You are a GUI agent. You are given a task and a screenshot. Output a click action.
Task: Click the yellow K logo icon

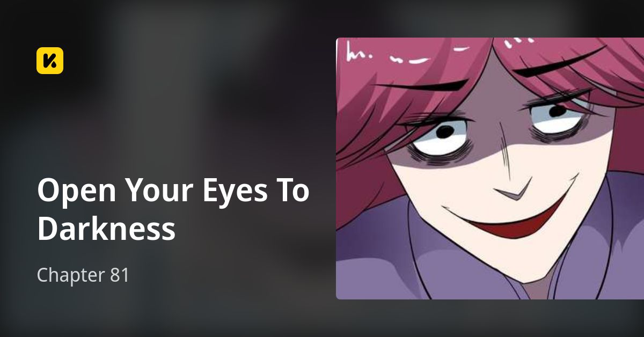click(x=50, y=61)
